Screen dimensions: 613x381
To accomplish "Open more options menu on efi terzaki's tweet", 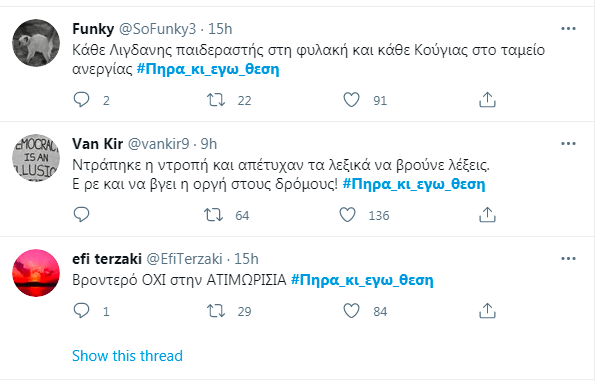I will [x=568, y=259].
